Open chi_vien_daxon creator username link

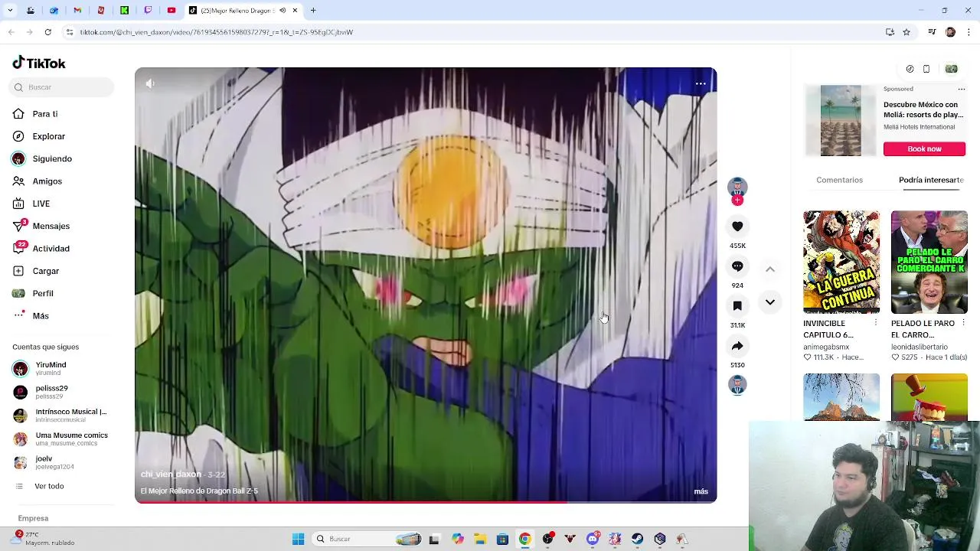click(171, 474)
